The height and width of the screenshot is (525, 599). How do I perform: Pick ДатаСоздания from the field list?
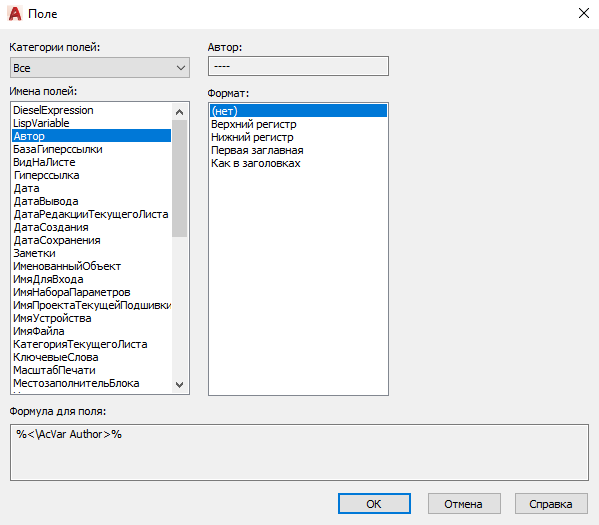coord(91,227)
